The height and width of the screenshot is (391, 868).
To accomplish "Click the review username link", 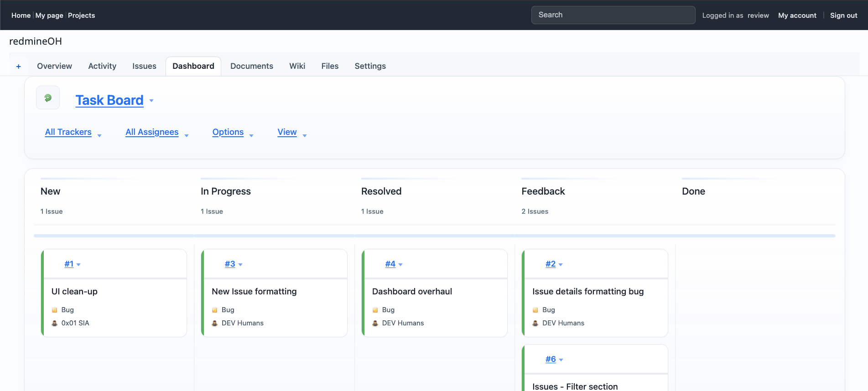I will (758, 15).
